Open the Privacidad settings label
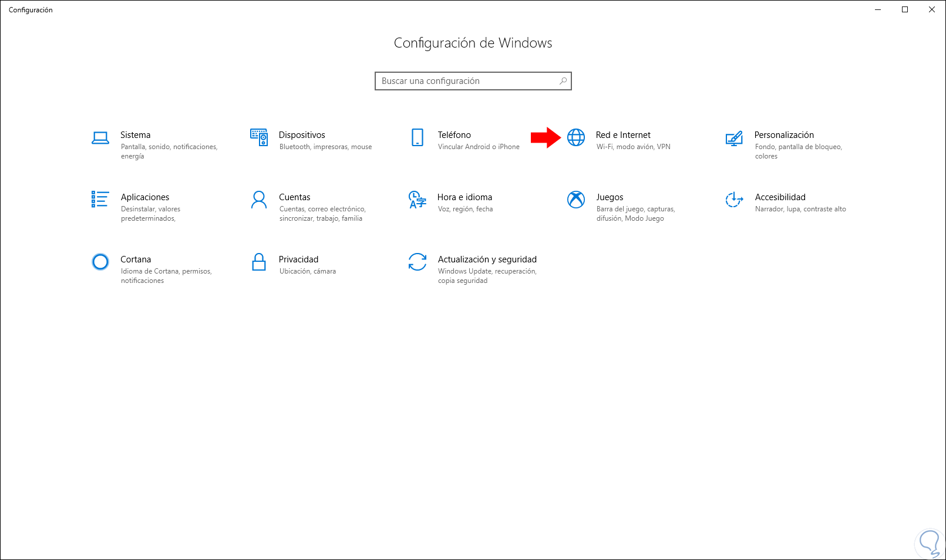Viewport: 946px width, 560px height. click(x=298, y=259)
